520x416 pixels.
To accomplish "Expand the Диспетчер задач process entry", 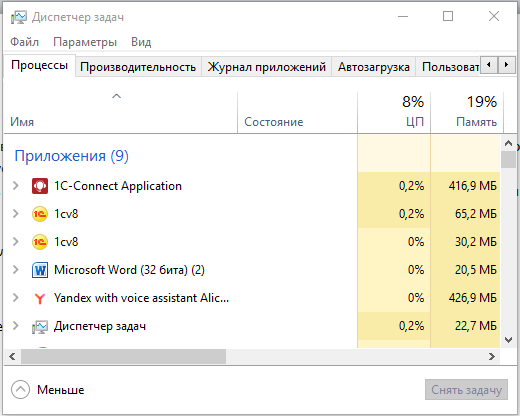I will pyautogui.click(x=15, y=326).
